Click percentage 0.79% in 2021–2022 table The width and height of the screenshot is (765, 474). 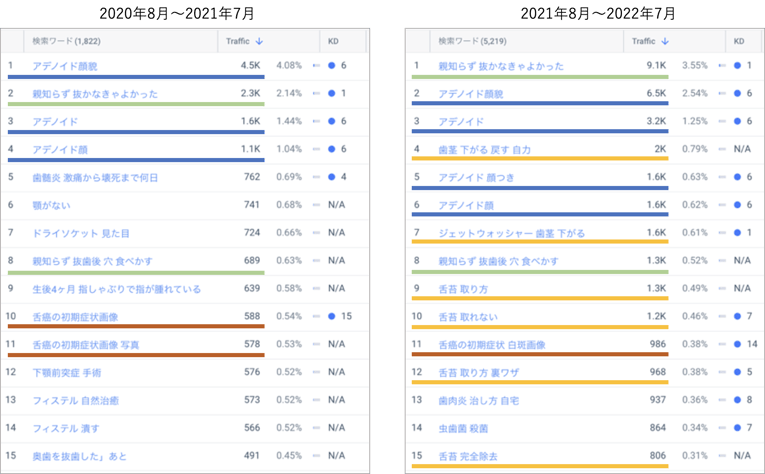coord(695,149)
